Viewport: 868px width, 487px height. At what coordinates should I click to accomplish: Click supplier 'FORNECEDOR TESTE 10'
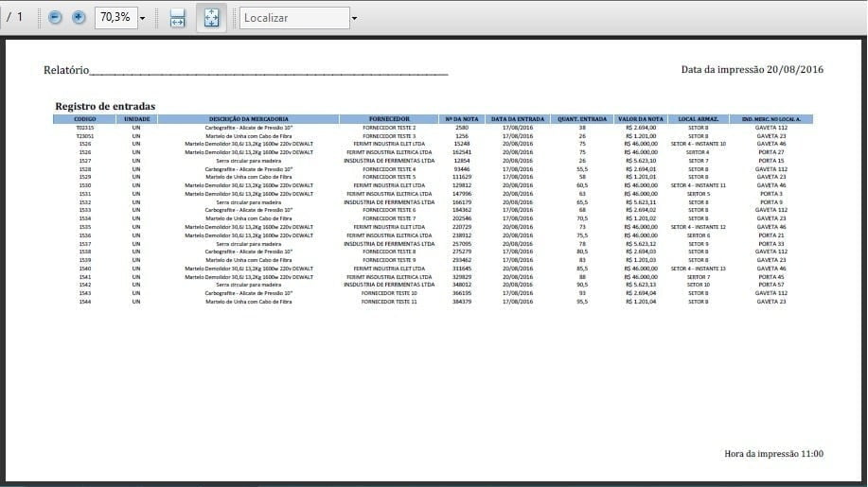coord(389,293)
